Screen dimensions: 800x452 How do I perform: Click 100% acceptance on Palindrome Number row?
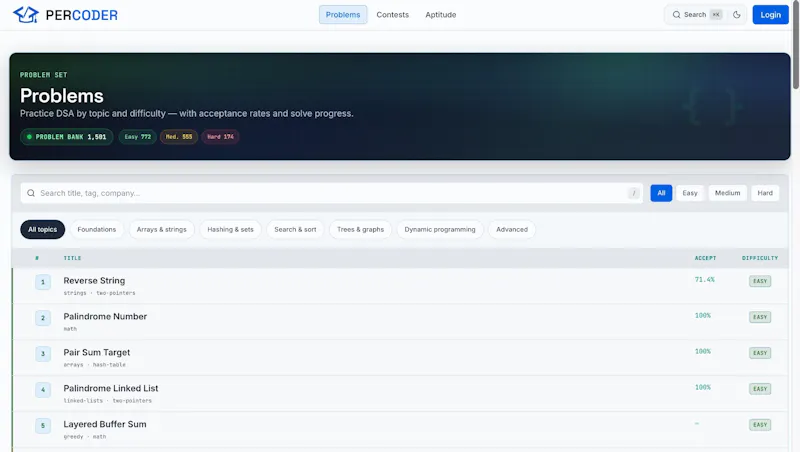click(x=703, y=315)
